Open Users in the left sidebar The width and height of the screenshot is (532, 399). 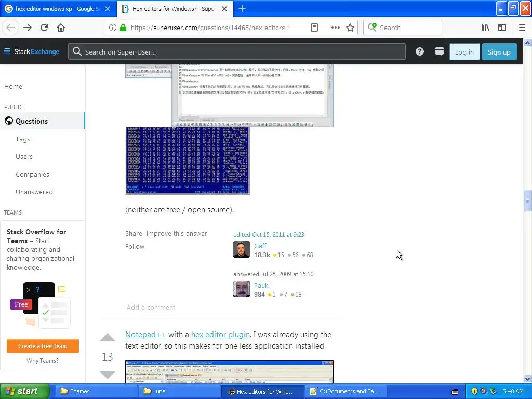pyautogui.click(x=24, y=157)
